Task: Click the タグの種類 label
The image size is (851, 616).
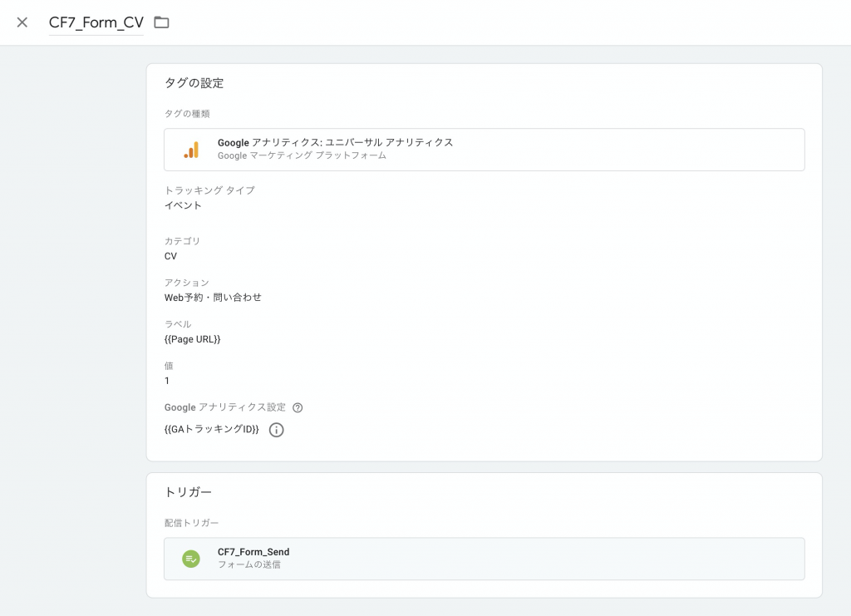Action: click(187, 113)
